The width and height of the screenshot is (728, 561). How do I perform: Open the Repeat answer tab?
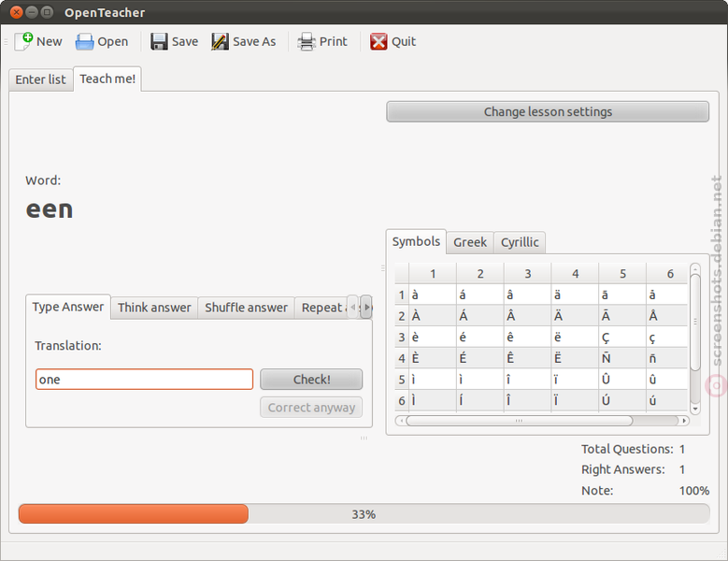[x=321, y=308]
